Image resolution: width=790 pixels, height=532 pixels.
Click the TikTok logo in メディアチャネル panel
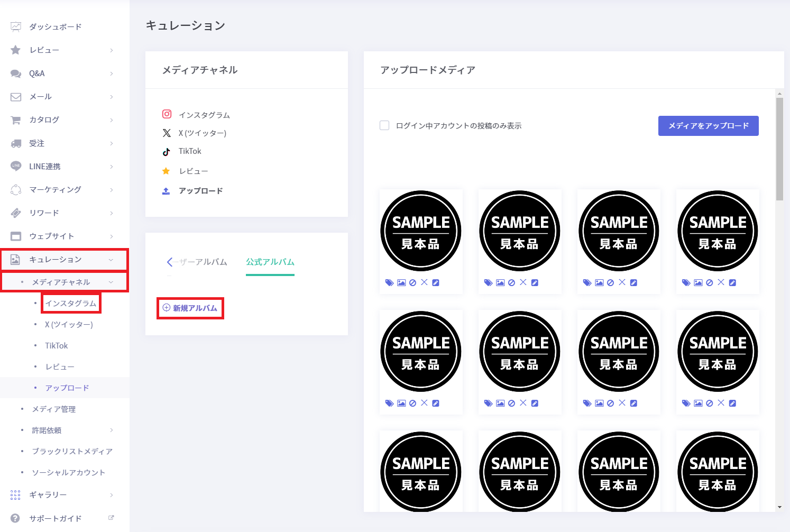coord(167,152)
